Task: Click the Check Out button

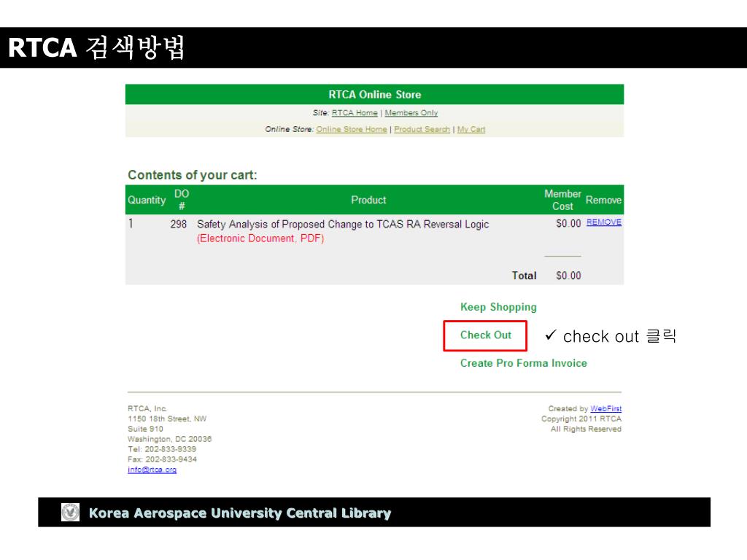Action: pos(485,335)
